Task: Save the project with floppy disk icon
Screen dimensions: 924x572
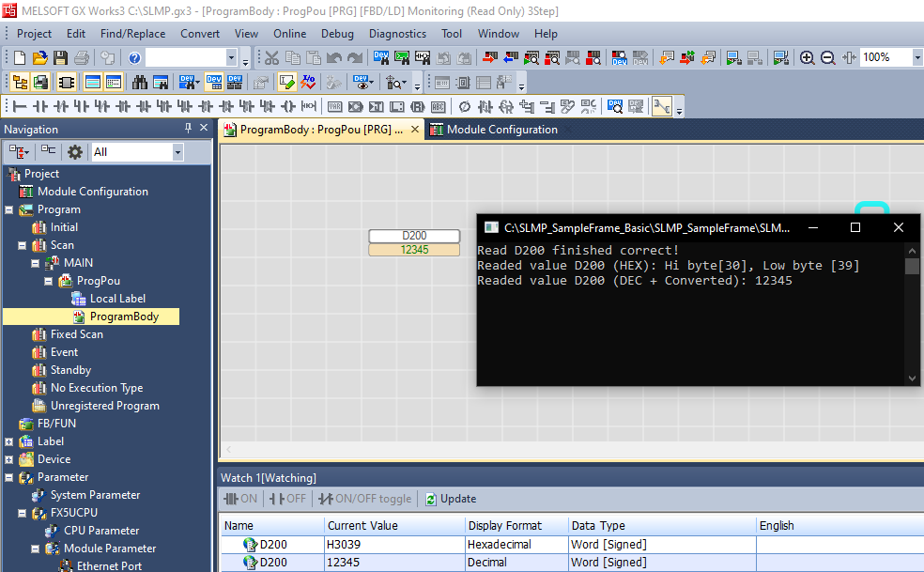Action: click(60, 58)
